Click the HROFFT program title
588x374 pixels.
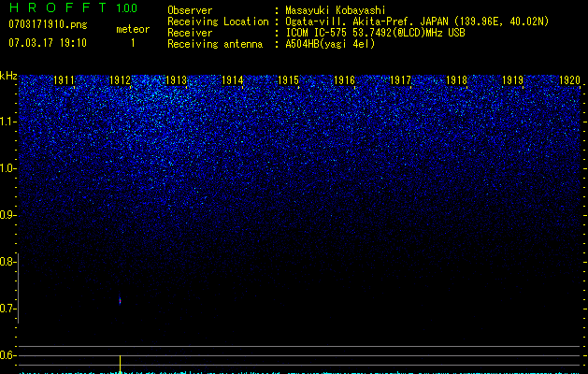[57, 7]
